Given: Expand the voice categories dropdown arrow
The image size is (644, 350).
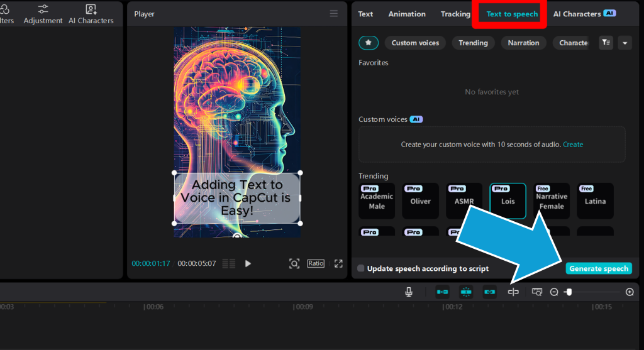Looking at the screenshot, I should tap(625, 43).
